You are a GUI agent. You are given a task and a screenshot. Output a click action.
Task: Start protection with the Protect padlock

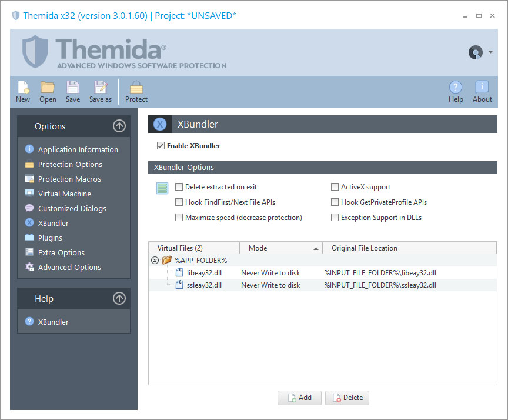pos(136,92)
